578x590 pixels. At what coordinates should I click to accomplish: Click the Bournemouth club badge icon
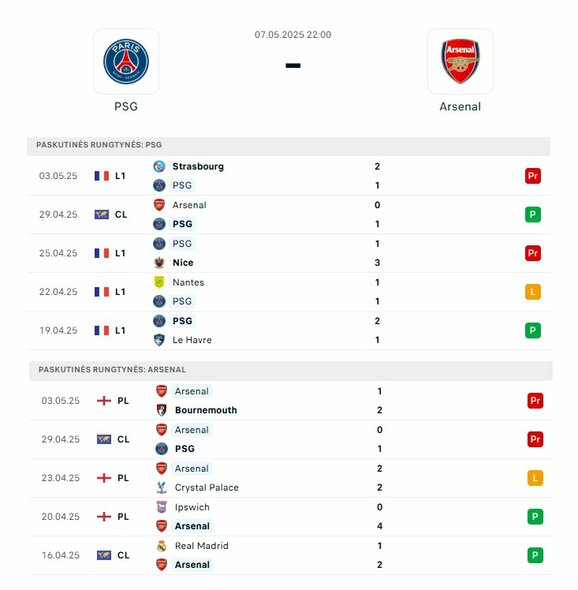point(161,410)
